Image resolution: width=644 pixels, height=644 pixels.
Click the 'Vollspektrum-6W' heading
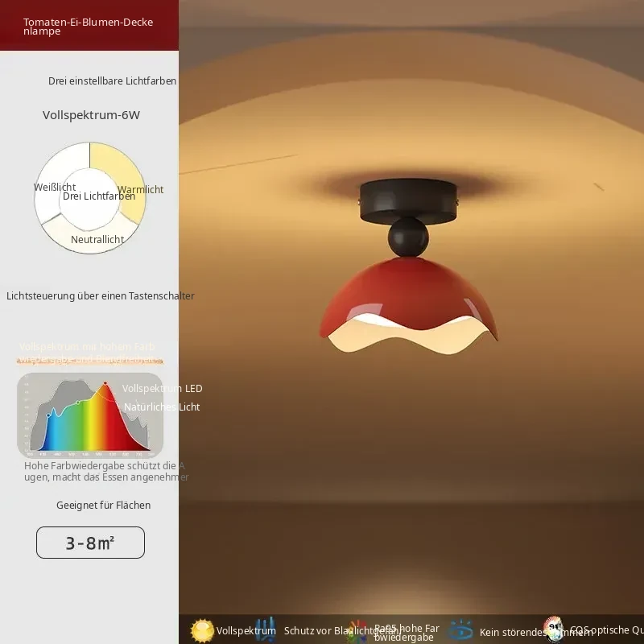(x=91, y=115)
